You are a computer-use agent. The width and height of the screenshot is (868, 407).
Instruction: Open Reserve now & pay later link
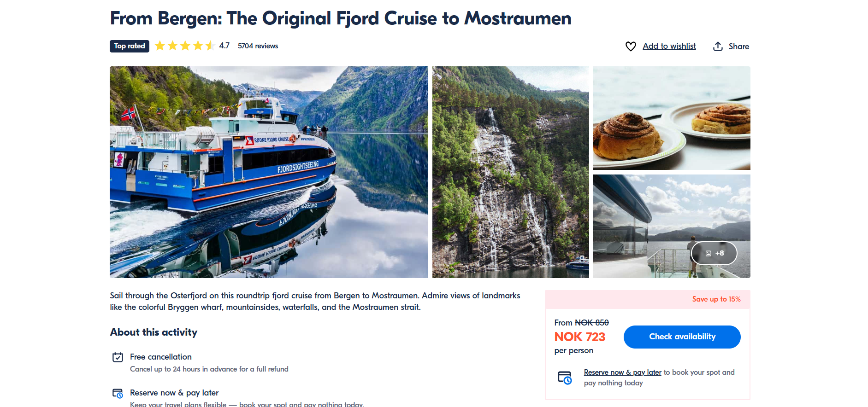[622, 372]
